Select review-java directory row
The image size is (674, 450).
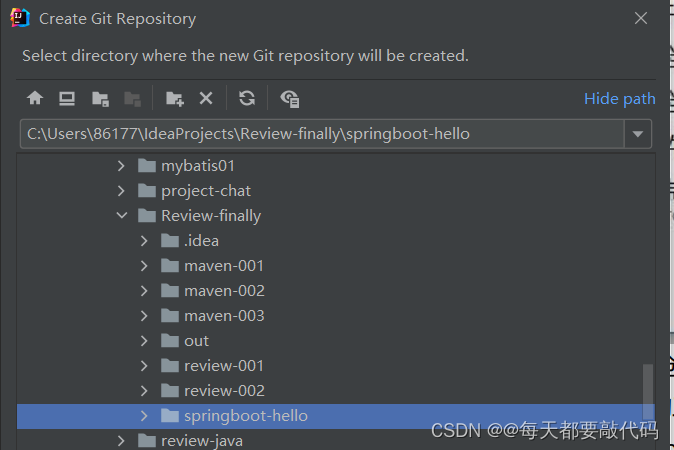[x=335, y=441]
